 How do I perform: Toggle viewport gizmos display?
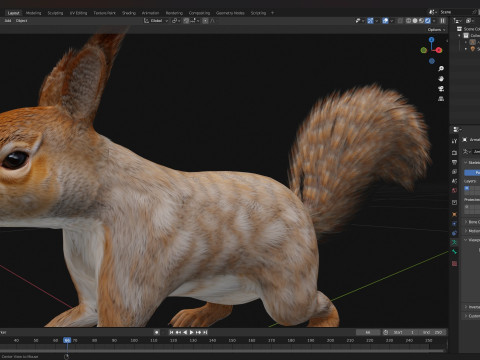[370, 21]
